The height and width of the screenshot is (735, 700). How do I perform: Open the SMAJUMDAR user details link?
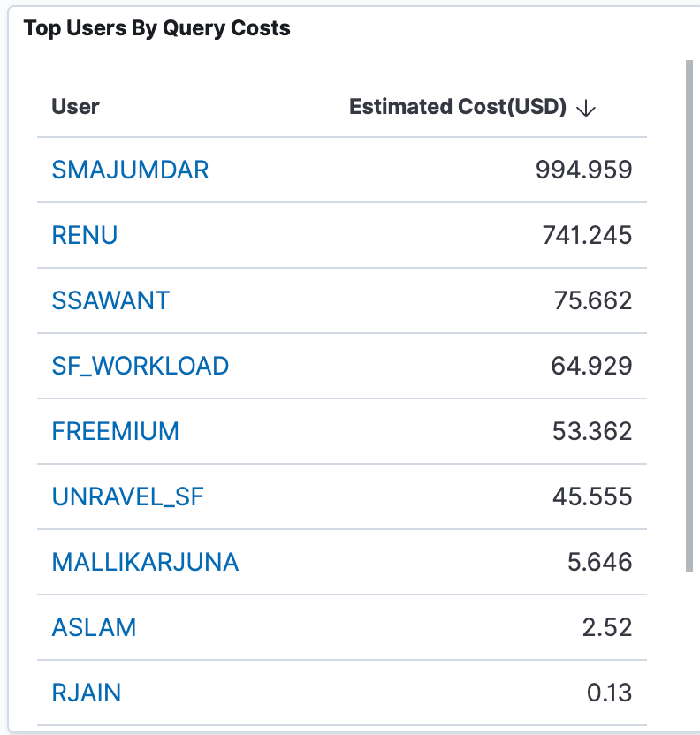[x=130, y=170]
